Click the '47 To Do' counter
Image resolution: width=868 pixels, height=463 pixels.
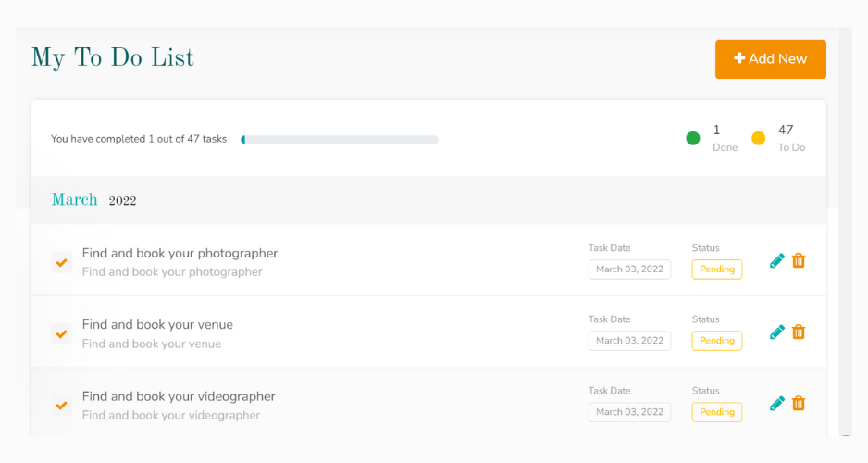coord(791,139)
